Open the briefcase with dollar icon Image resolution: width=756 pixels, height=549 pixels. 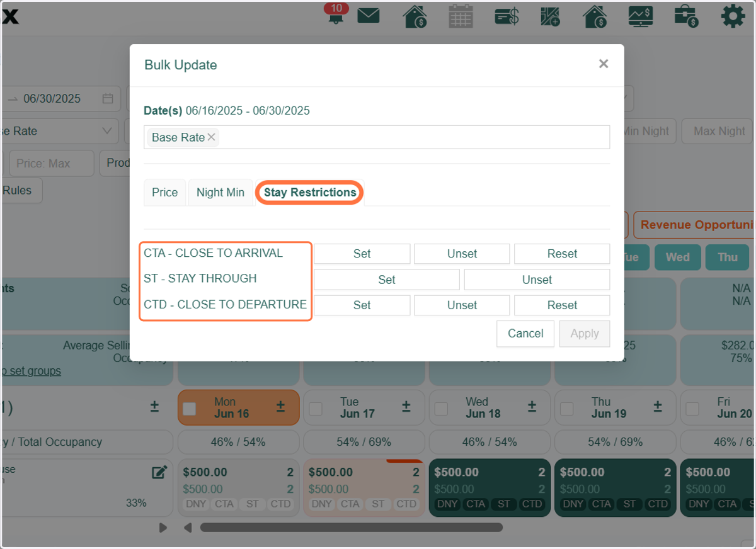click(686, 16)
